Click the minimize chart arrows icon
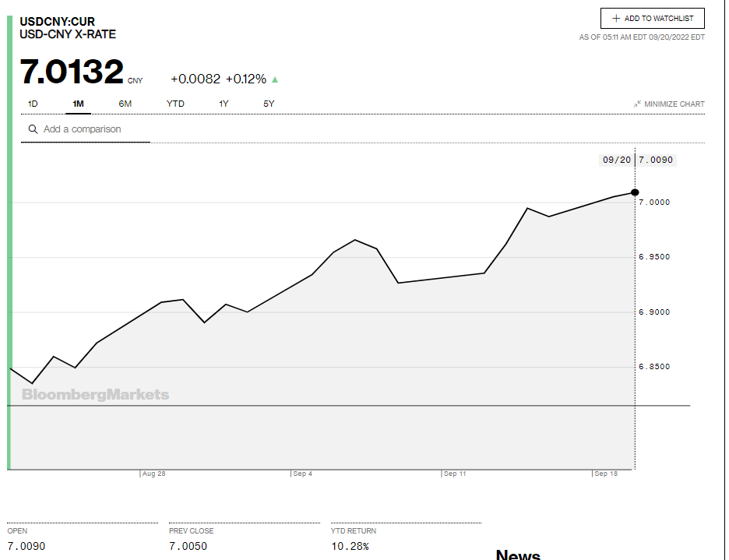This screenshot has height=560, width=729. [637, 104]
